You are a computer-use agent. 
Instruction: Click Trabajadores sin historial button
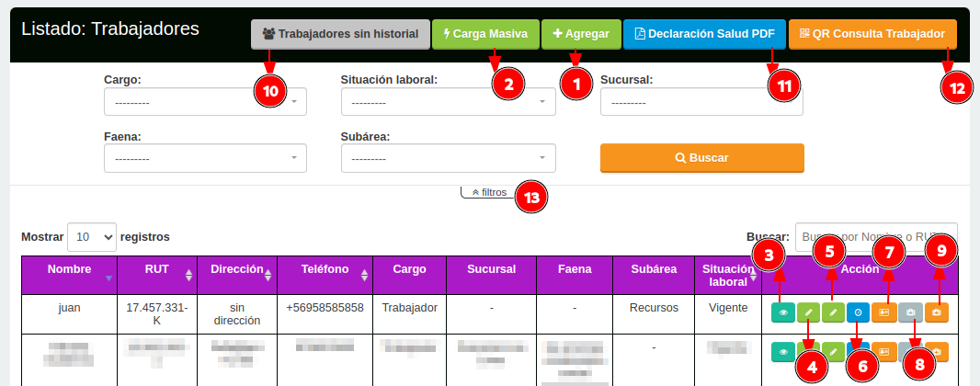341,34
